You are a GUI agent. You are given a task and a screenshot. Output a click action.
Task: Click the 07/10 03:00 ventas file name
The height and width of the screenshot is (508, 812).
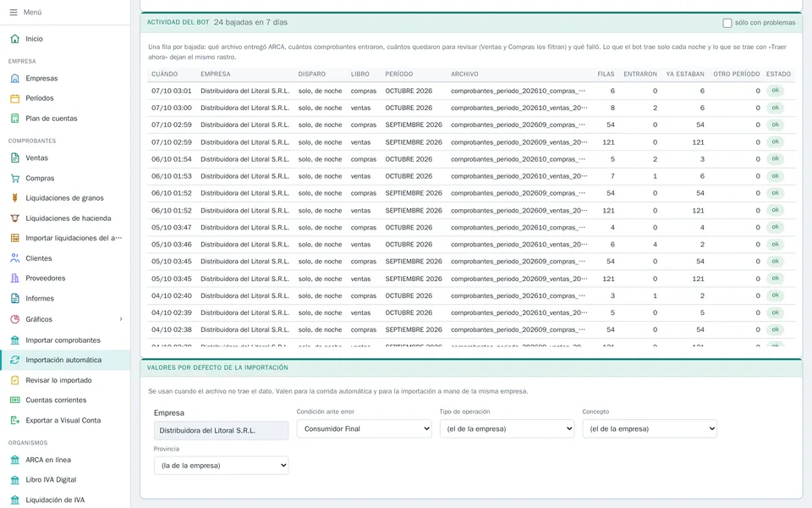[x=518, y=108]
